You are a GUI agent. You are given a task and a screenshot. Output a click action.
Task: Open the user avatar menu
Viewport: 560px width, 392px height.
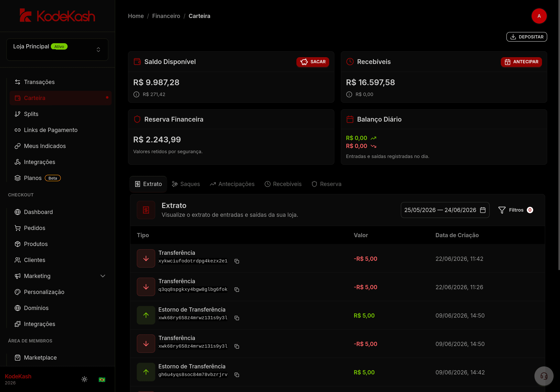pos(539,16)
